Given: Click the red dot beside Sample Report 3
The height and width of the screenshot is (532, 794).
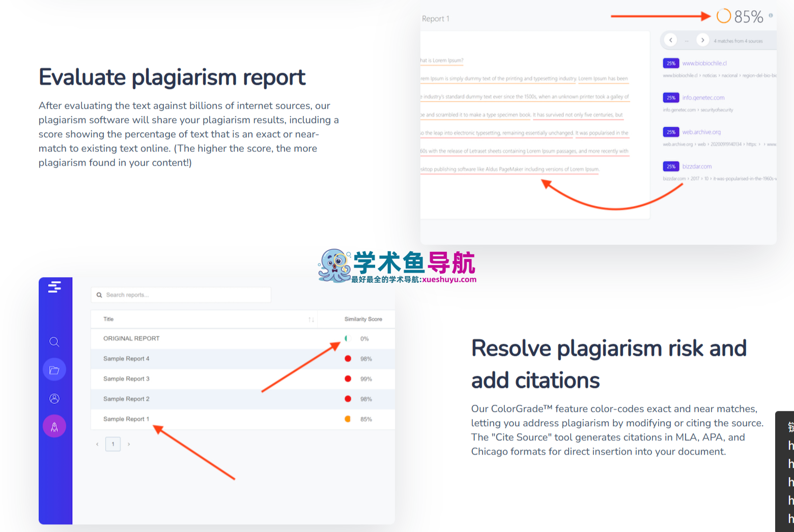Looking at the screenshot, I should [348, 379].
